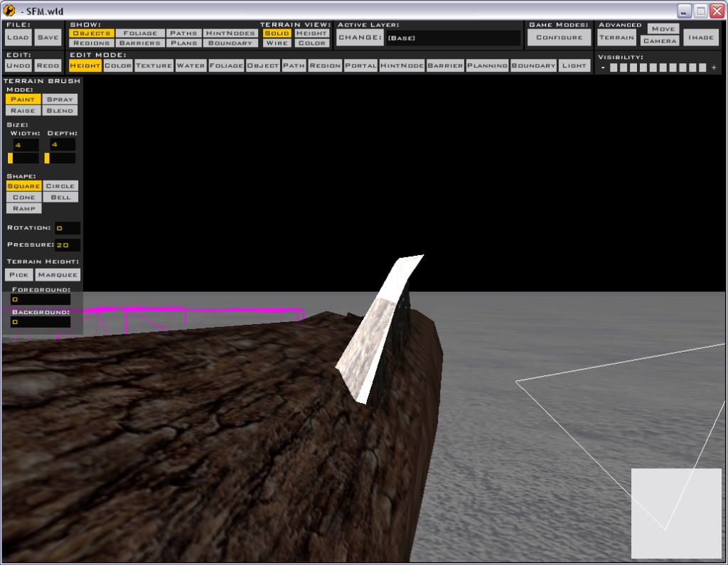The image size is (728, 565).
Task: Undo the last edit
Action: coord(18,65)
